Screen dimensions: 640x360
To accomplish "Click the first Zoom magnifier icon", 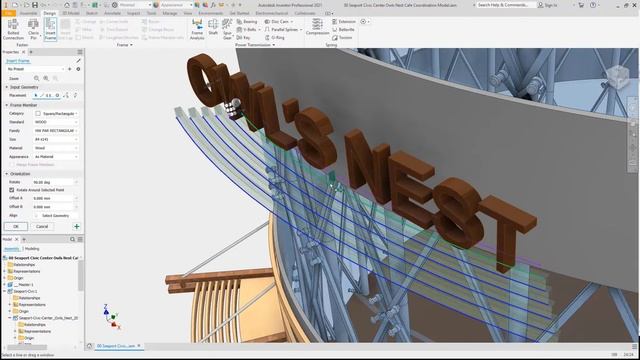I will (37, 78).
